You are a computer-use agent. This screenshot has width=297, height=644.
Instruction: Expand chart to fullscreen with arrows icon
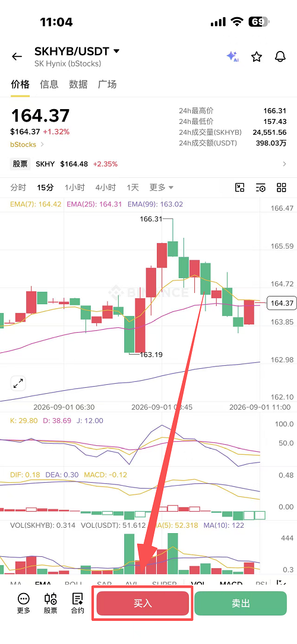coord(18,384)
